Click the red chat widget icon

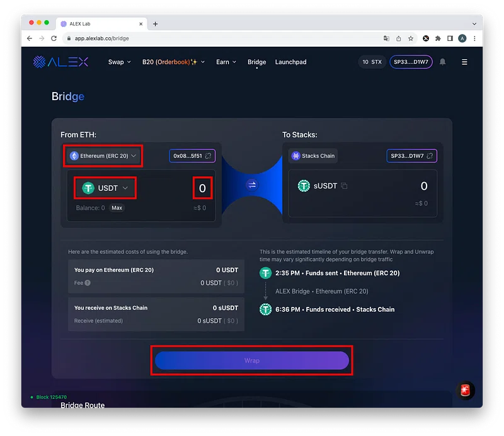pyautogui.click(x=465, y=391)
